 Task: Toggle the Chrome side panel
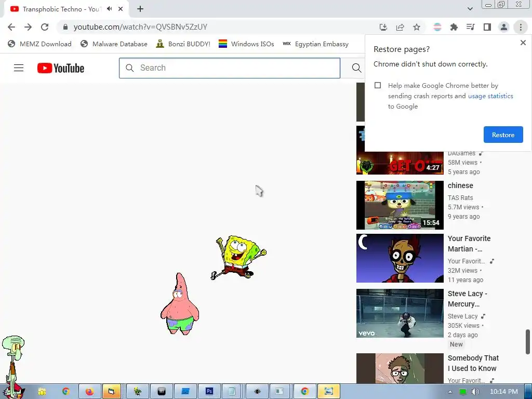pyautogui.click(x=487, y=27)
